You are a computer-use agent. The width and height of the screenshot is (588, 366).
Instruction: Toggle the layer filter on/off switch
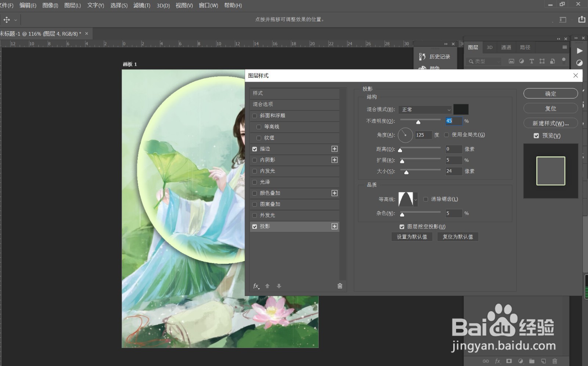564,60
